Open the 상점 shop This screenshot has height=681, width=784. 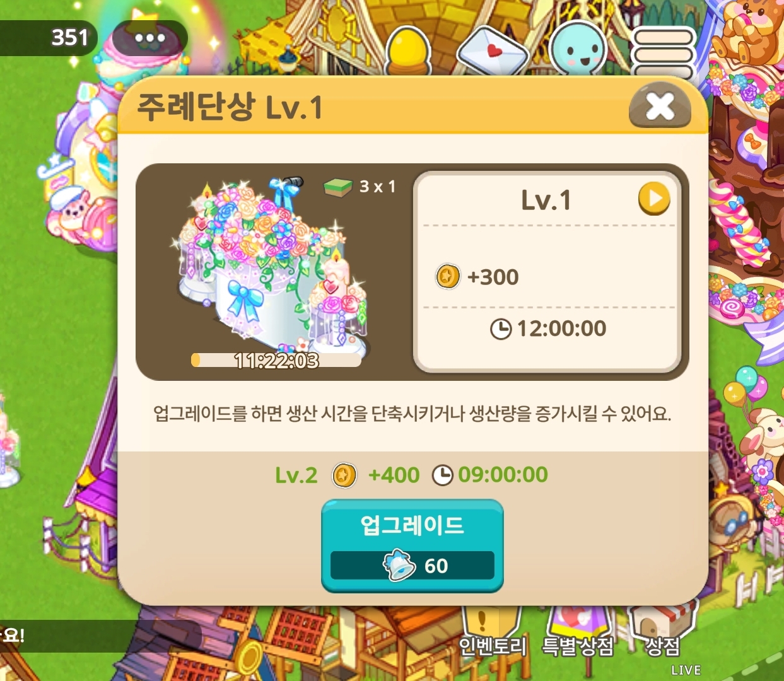point(662,631)
